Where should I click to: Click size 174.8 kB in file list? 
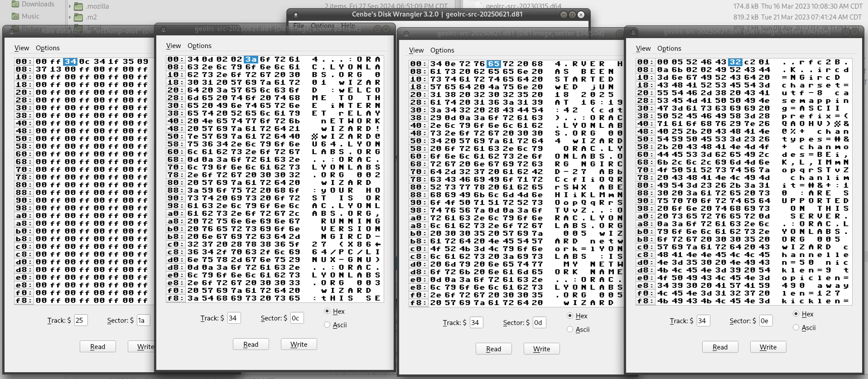point(746,6)
